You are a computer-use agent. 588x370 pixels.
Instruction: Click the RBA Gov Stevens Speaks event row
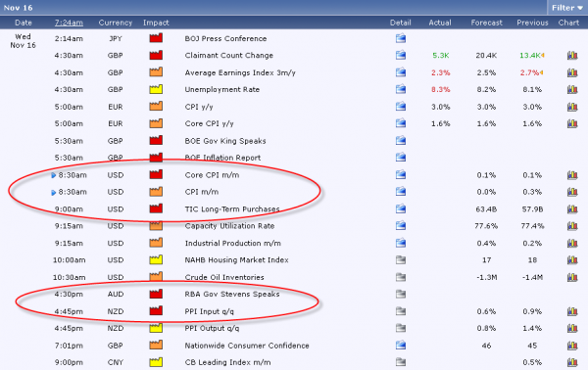tap(294, 294)
